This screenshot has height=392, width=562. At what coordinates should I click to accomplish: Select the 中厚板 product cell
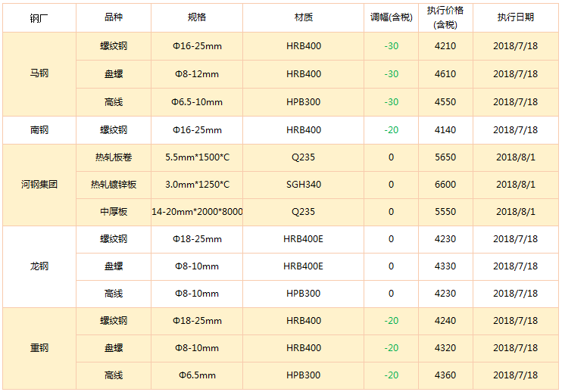pyautogui.click(x=114, y=212)
